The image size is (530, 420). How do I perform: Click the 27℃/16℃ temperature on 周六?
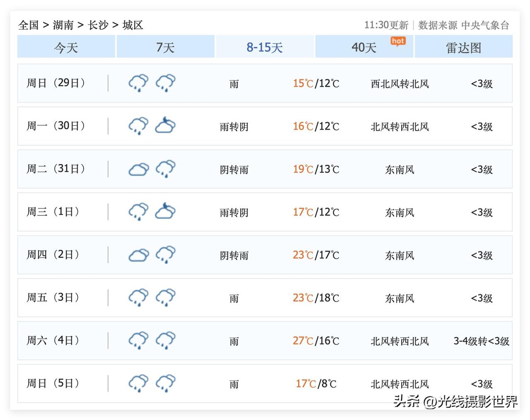[316, 340]
